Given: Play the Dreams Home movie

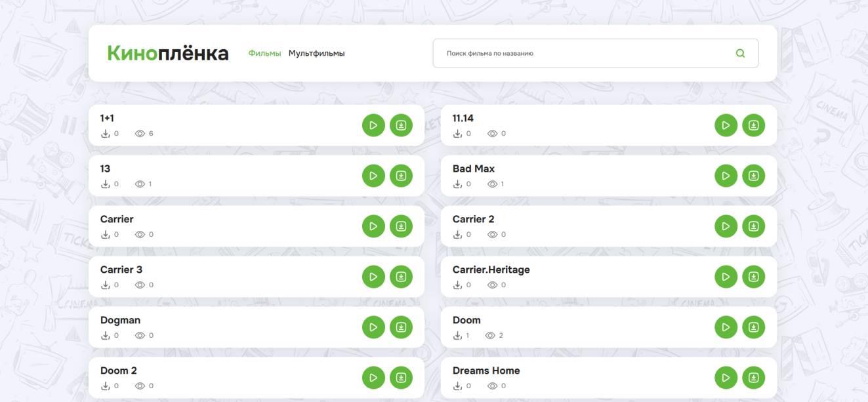Looking at the screenshot, I should point(726,378).
